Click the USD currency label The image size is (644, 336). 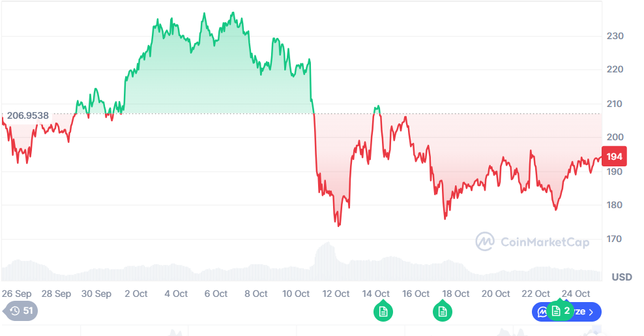pos(621,277)
